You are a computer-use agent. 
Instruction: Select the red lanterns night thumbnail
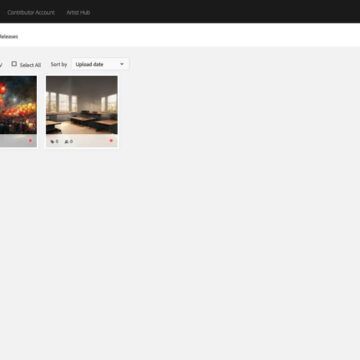18,105
